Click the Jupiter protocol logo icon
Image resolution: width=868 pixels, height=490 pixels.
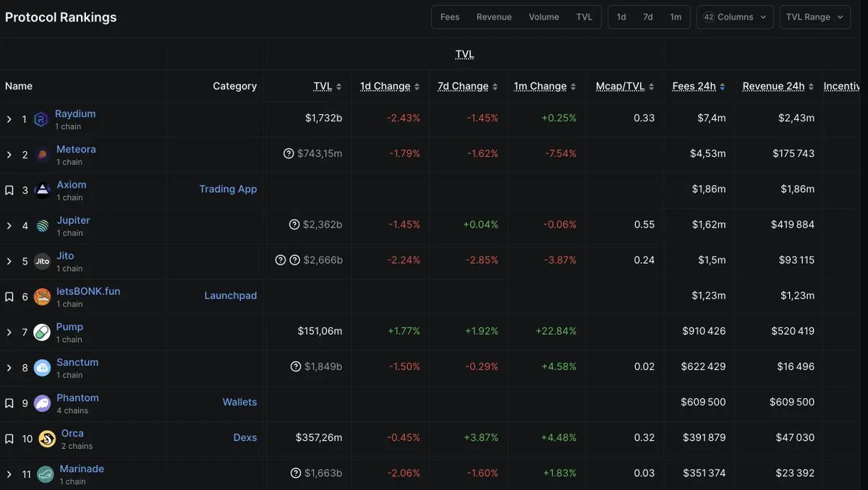tap(43, 225)
